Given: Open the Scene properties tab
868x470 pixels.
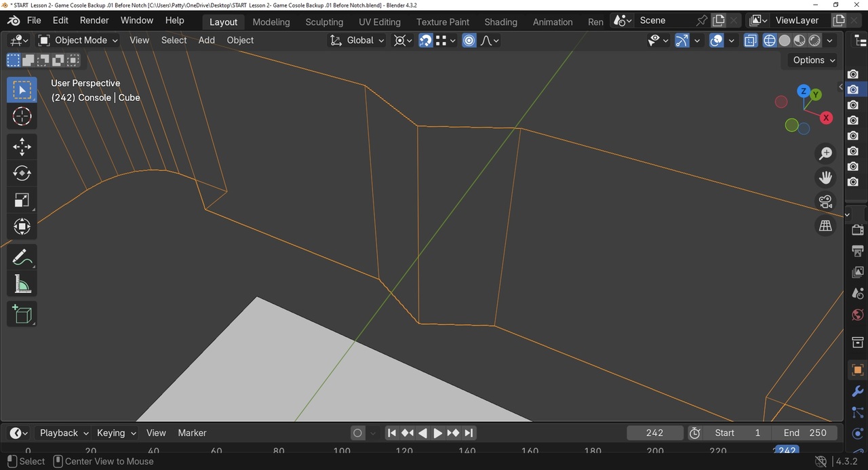Looking at the screenshot, I should point(857,294).
